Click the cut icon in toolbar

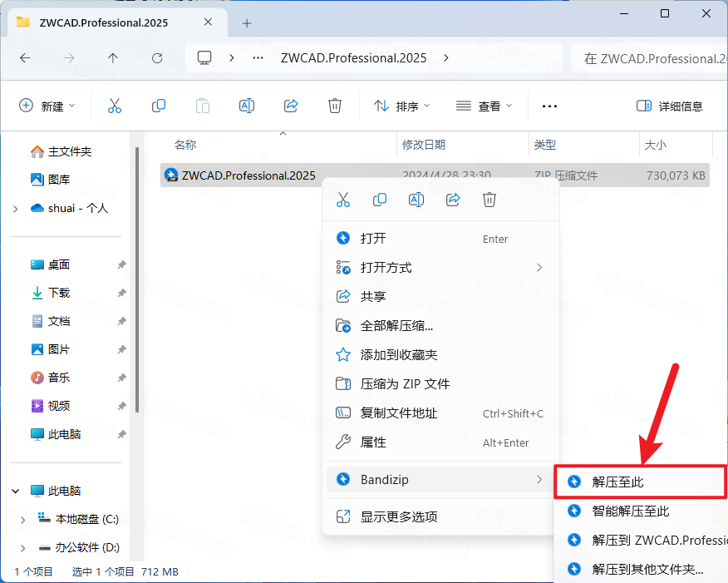[x=115, y=106]
